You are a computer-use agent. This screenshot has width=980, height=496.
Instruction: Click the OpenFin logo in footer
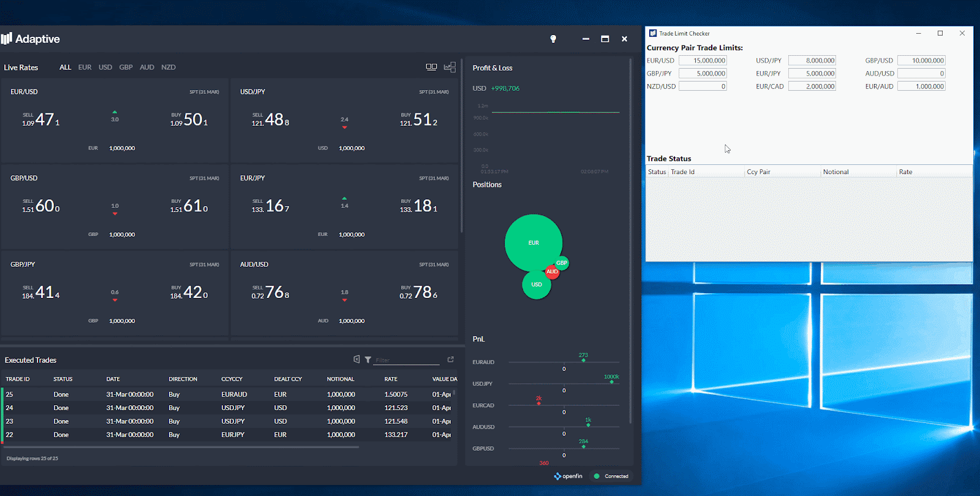pos(568,476)
